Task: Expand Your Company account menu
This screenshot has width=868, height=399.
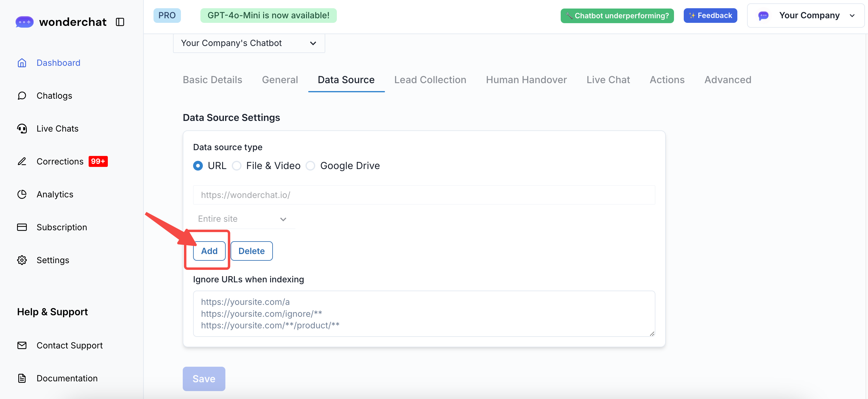Action: coord(805,16)
